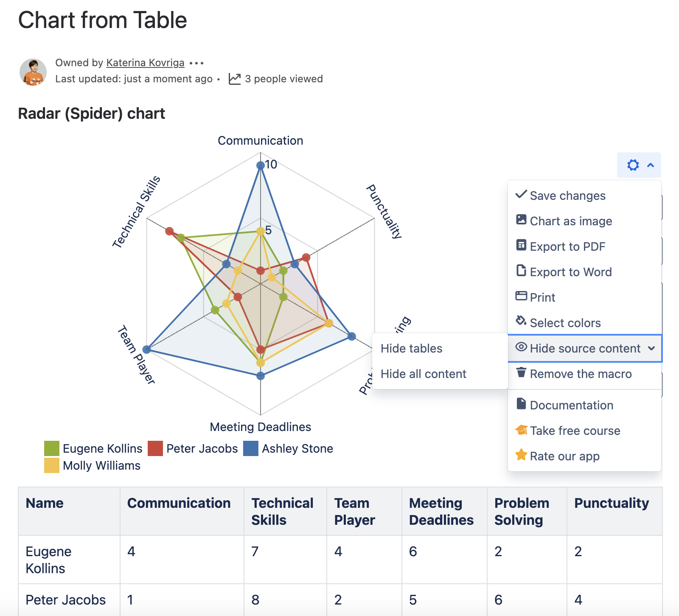
Task: Click the Print icon
Action: pos(521,296)
